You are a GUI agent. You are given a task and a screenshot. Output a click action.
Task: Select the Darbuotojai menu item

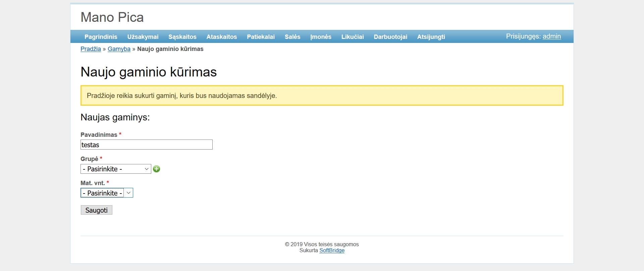[x=390, y=37]
